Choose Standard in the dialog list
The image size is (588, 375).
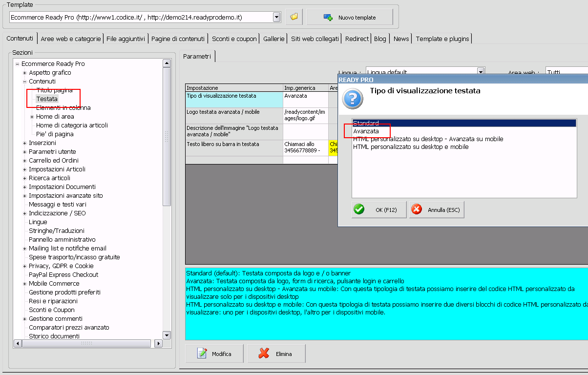(464, 123)
